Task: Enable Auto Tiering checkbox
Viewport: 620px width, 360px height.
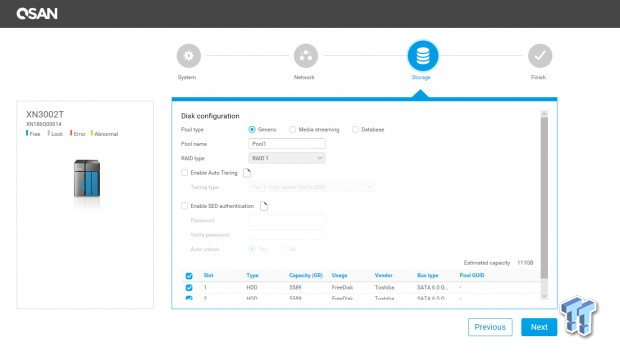Action: [x=184, y=172]
